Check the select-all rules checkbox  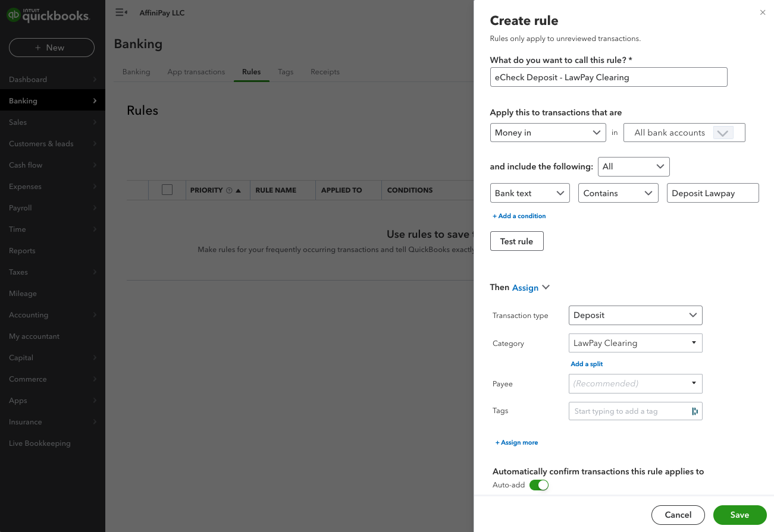pos(167,190)
